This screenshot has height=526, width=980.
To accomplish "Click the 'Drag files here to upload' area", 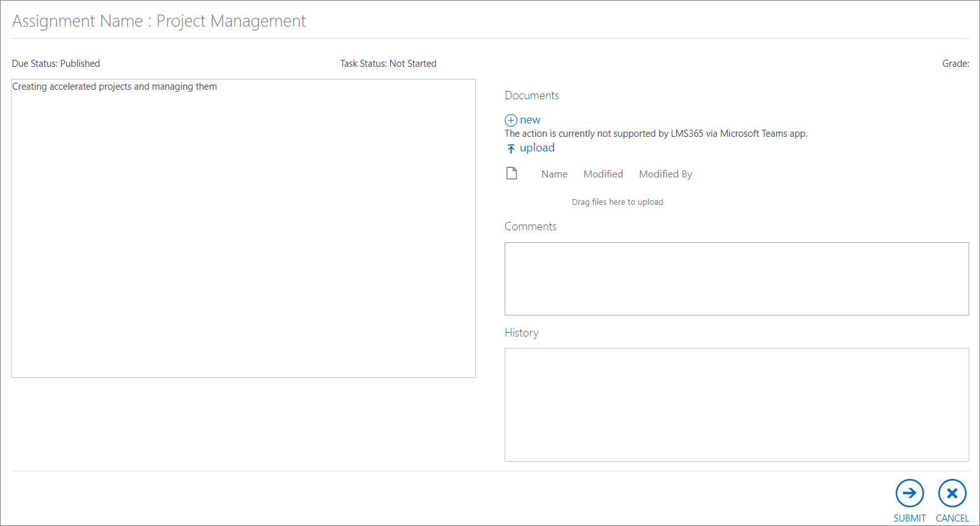I will coord(617,202).
